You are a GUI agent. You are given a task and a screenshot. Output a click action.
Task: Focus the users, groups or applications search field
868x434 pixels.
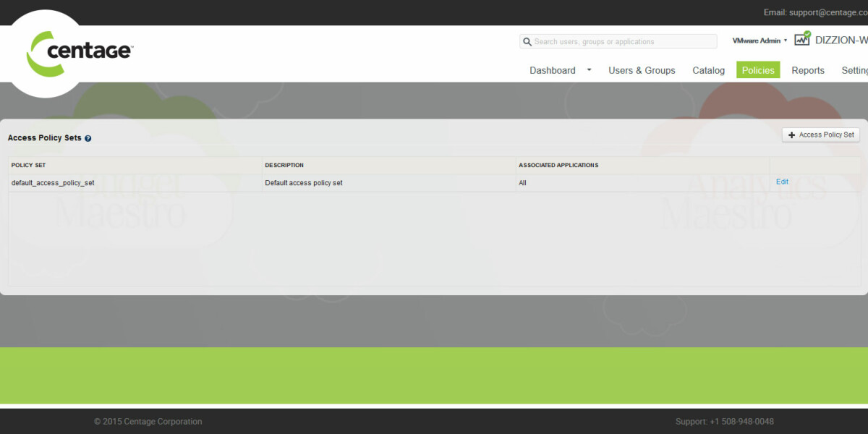pos(622,42)
